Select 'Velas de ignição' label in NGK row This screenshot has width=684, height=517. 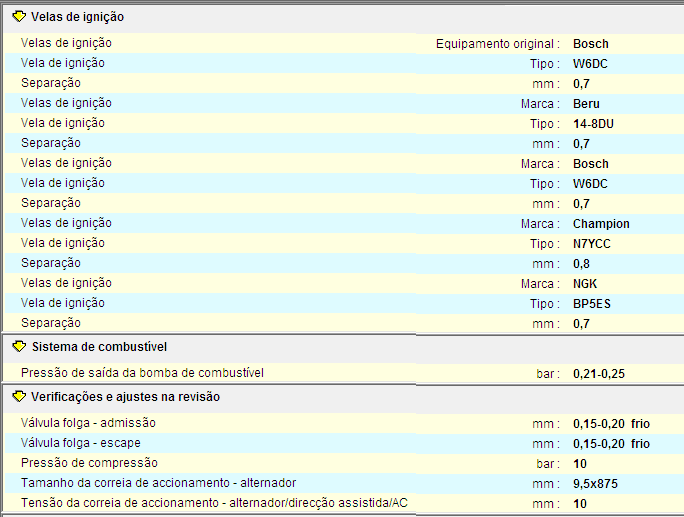[66, 284]
